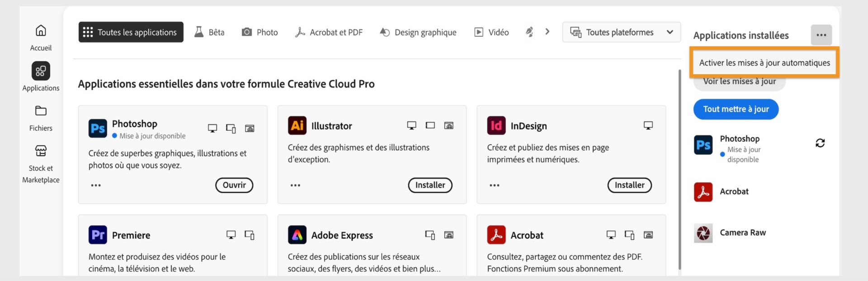Click the Premiere card title
Viewport: 868px width, 281px height.
tap(131, 235)
